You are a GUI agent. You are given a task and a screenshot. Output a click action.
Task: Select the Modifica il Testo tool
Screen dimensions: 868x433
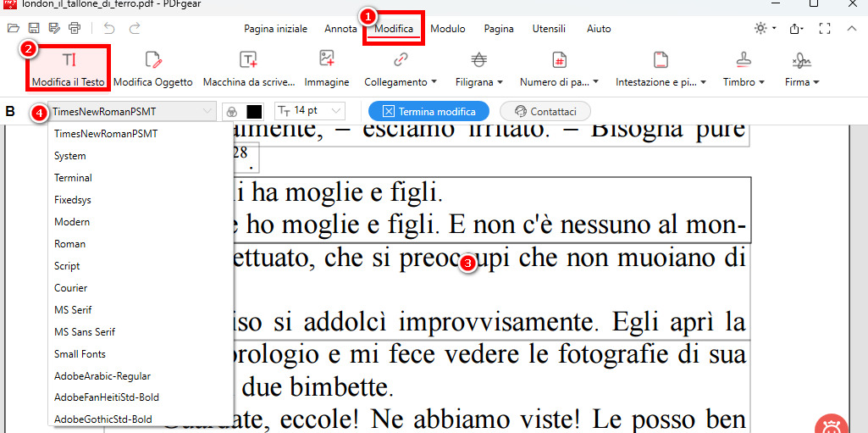click(69, 69)
